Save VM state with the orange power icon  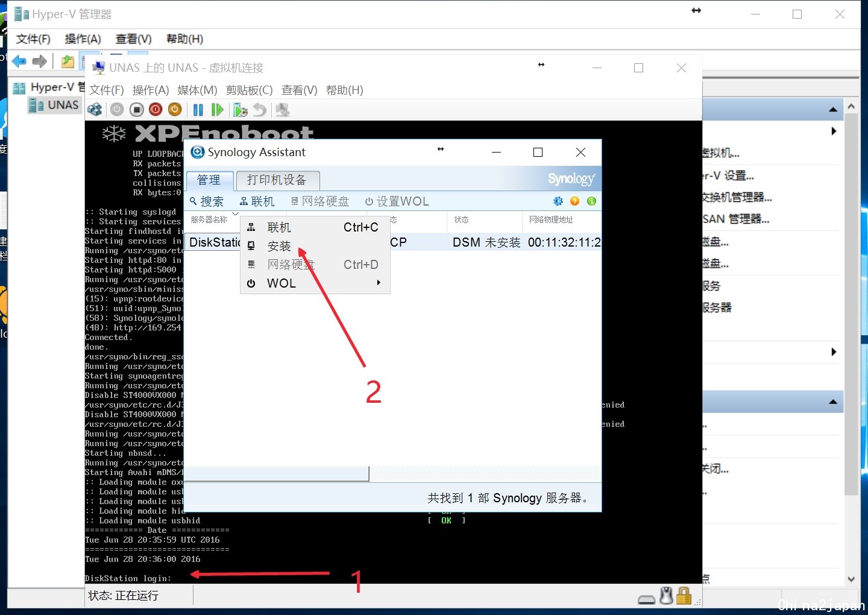(175, 110)
